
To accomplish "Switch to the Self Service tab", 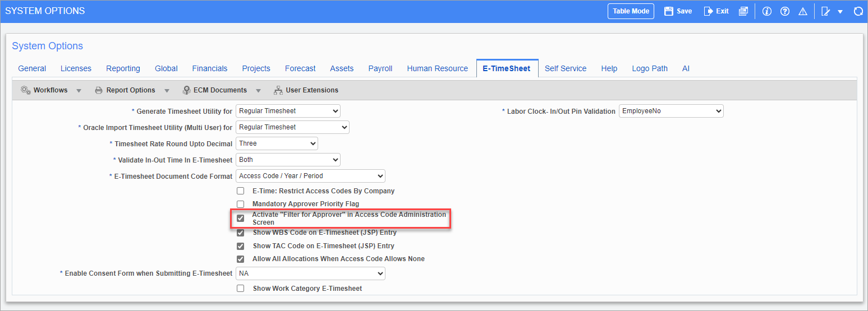I will tap(566, 68).
